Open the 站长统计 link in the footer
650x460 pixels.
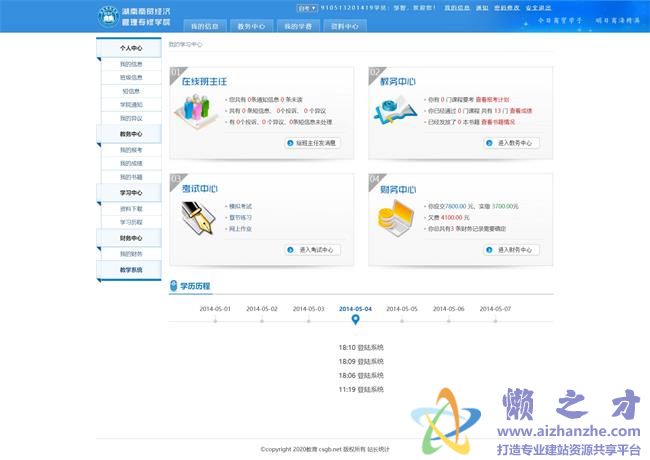(378, 449)
